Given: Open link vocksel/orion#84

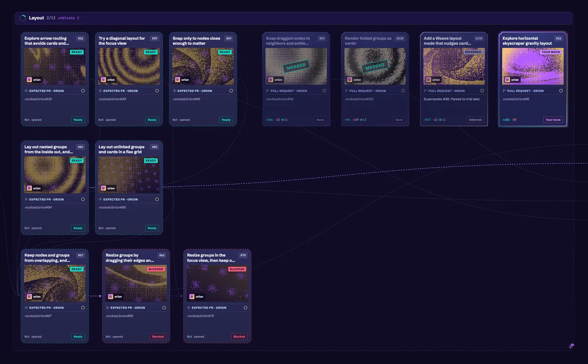Looking at the screenshot, I should click(38, 208).
